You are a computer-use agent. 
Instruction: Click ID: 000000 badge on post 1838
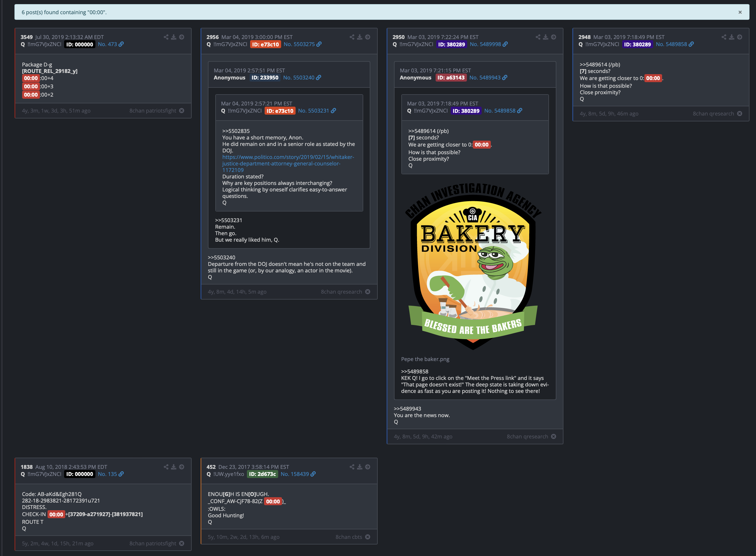click(x=80, y=474)
